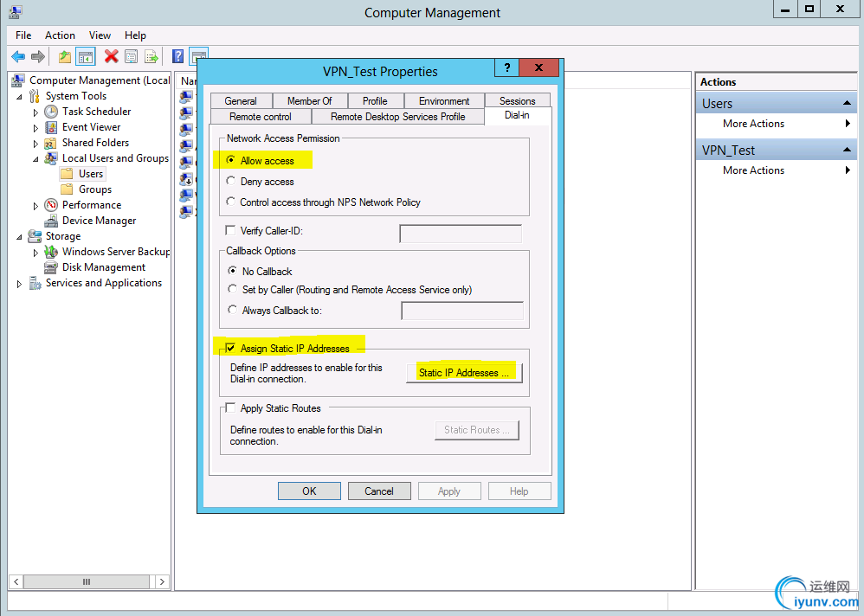Click the Up one level folder icon

click(65, 56)
